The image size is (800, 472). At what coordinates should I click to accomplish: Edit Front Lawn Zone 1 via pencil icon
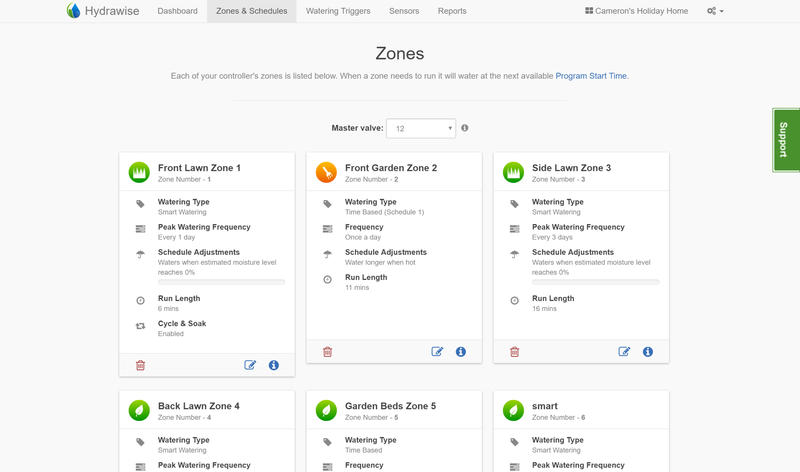(x=250, y=365)
